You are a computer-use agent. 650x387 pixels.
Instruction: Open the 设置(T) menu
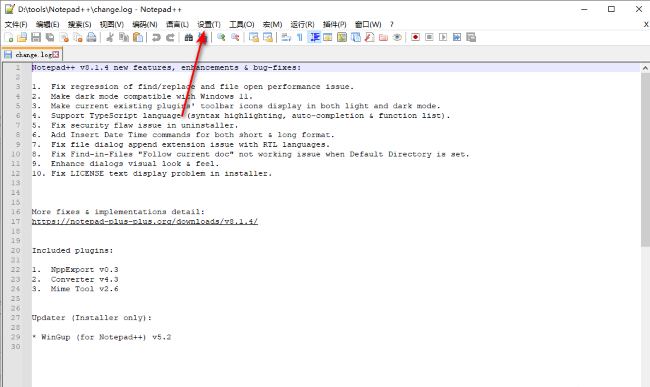click(209, 24)
